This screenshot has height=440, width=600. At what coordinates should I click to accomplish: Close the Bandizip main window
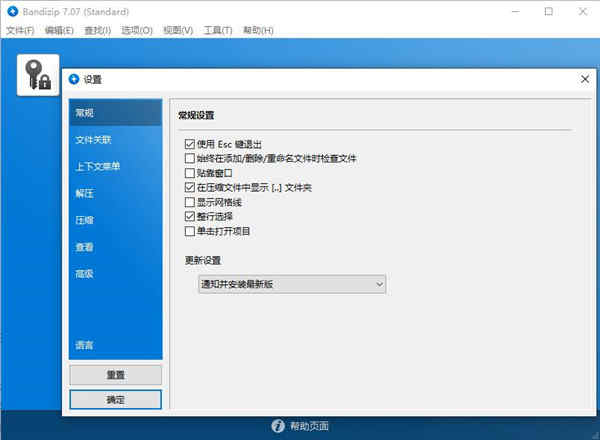point(582,12)
